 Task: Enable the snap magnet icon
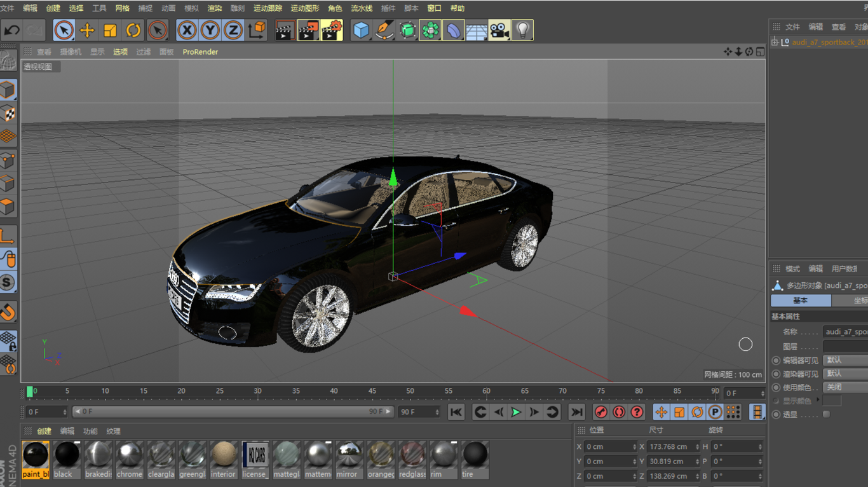pos(8,312)
